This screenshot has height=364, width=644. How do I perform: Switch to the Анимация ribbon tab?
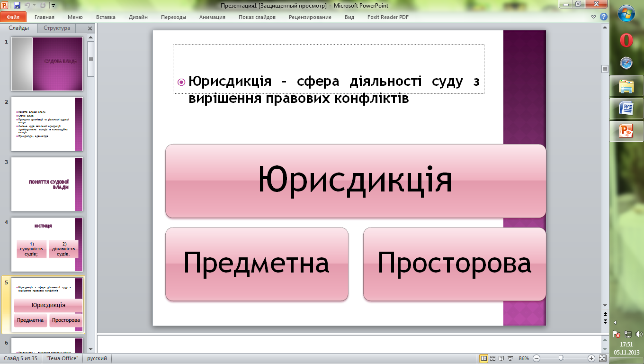pyautogui.click(x=212, y=17)
